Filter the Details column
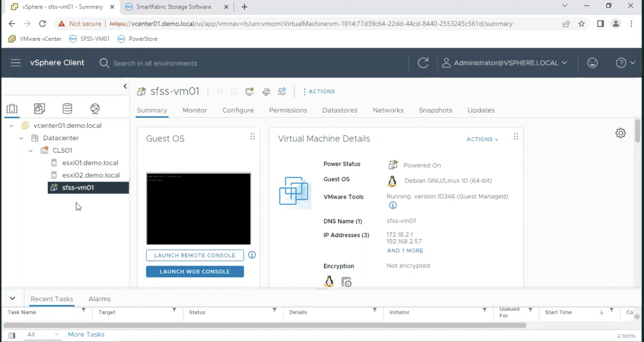This screenshot has height=342, width=644. click(375, 310)
